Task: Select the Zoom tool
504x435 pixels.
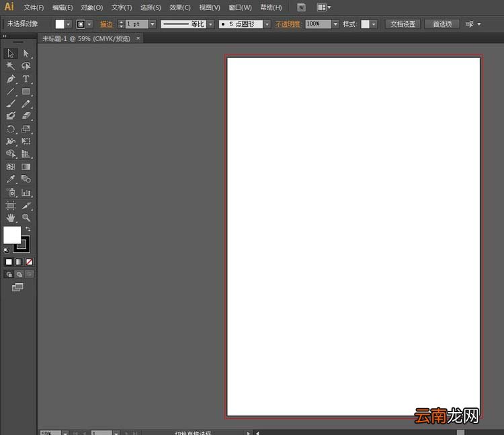Action: [x=26, y=218]
